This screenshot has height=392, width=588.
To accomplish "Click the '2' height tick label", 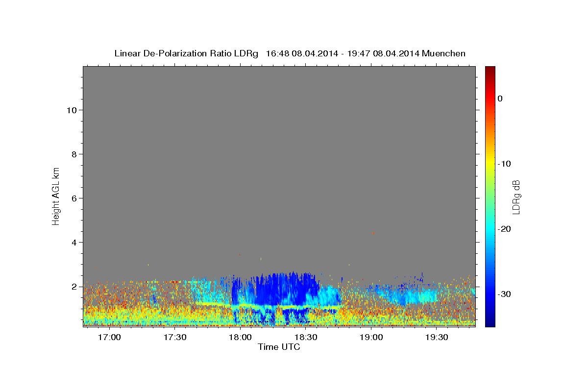I will (x=73, y=286).
